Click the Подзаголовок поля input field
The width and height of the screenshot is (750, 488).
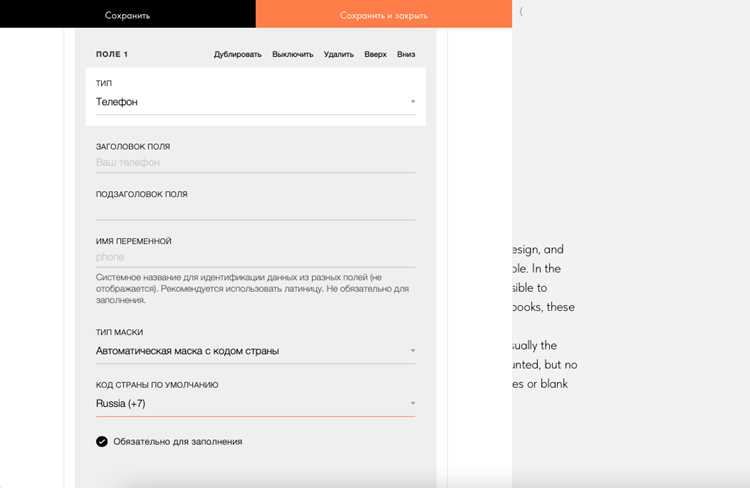pyautogui.click(x=255, y=211)
